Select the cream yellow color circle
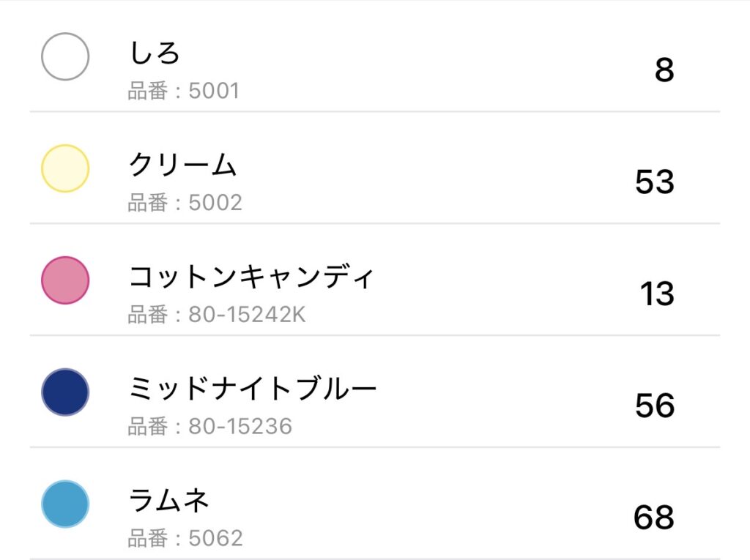Viewport: 750px width, 560px height. coord(65,168)
